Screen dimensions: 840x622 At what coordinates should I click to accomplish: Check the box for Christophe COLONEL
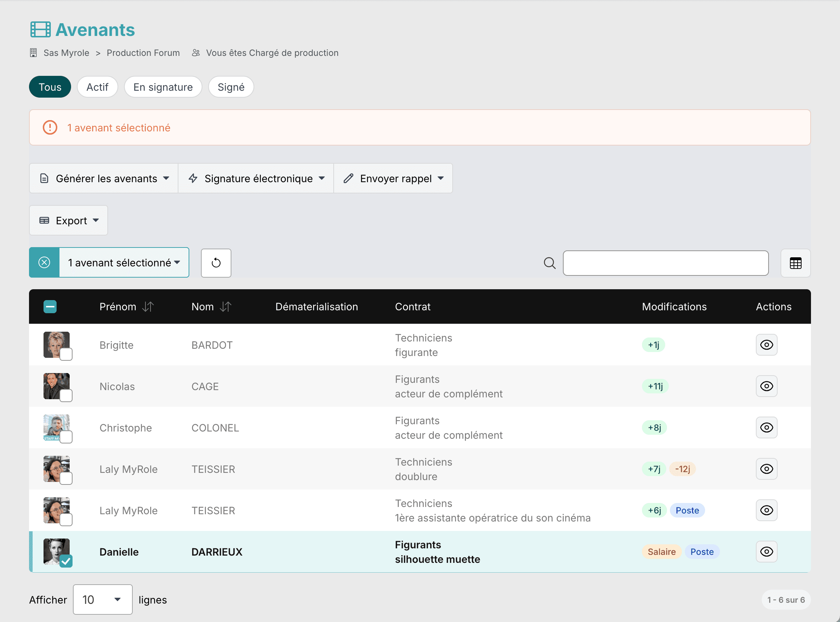(66, 437)
